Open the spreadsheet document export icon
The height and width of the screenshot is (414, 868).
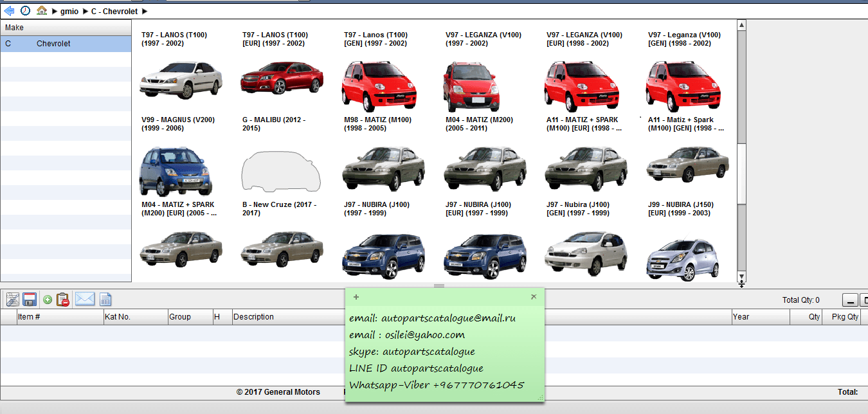(x=105, y=300)
